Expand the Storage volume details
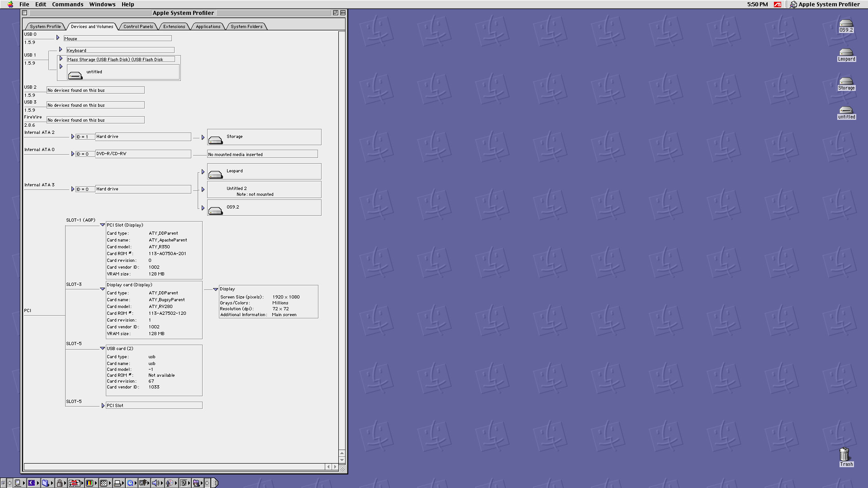The image size is (868, 488). pyautogui.click(x=203, y=137)
